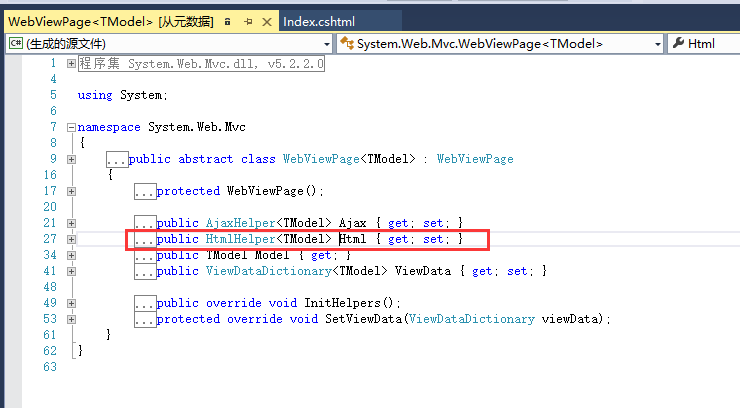Switch to the Index.cshtml tab

[319, 22]
